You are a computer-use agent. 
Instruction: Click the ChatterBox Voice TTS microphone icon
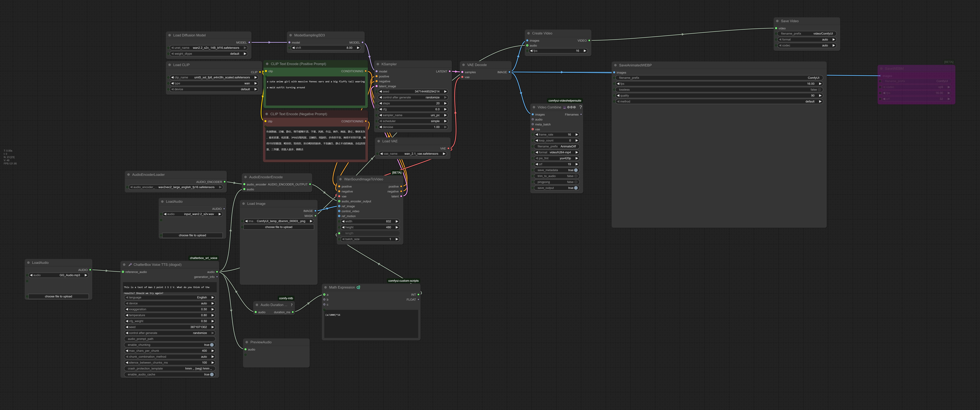click(130, 265)
